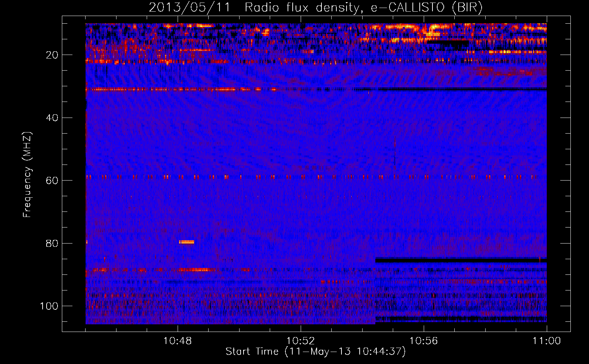Click the 60 MHz frequency tick label
The width and height of the screenshot is (589, 364).
52,181
